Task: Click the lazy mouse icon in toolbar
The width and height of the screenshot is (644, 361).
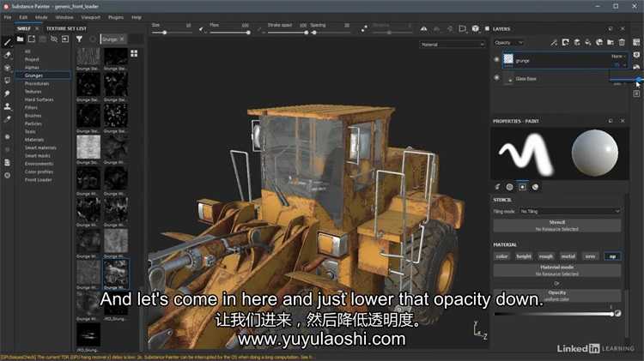Action: [364, 28]
